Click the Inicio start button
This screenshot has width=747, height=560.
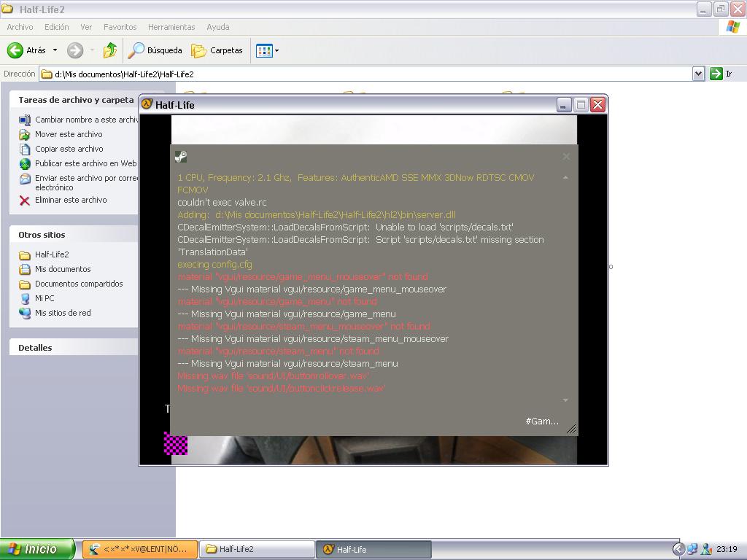pyautogui.click(x=37, y=549)
